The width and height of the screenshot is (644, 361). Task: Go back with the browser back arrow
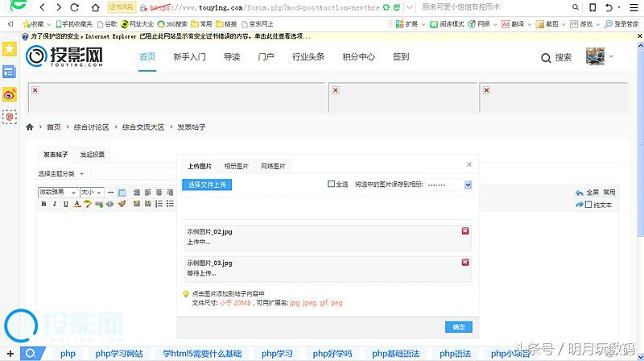coord(43,7)
